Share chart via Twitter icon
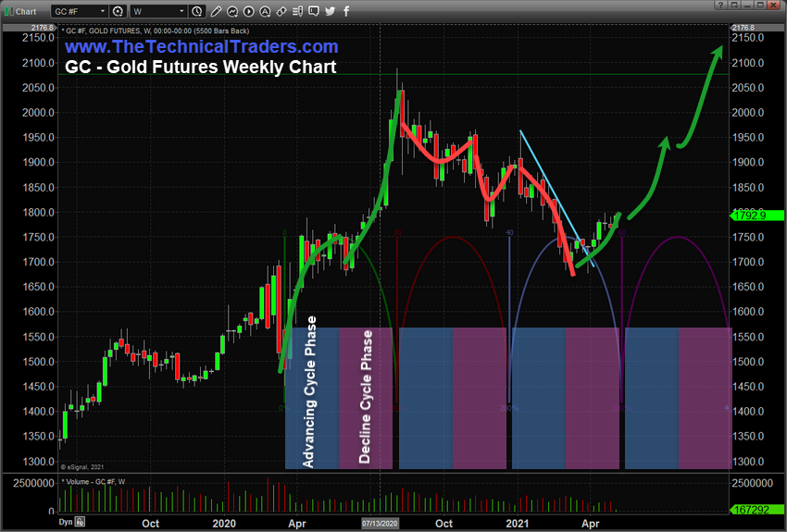The height and width of the screenshot is (532, 787). point(330,11)
